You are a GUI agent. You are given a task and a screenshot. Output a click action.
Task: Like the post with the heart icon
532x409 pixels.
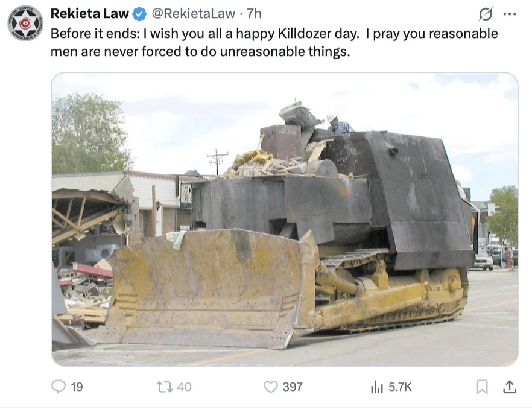270,387
